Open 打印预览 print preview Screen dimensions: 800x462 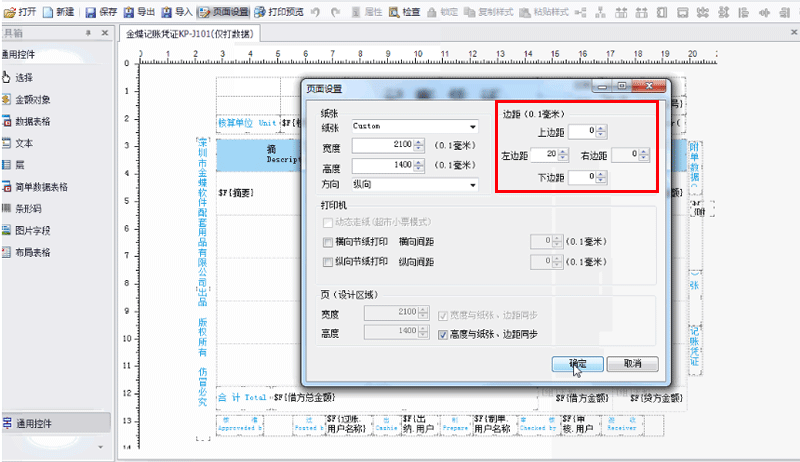tap(279, 12)
